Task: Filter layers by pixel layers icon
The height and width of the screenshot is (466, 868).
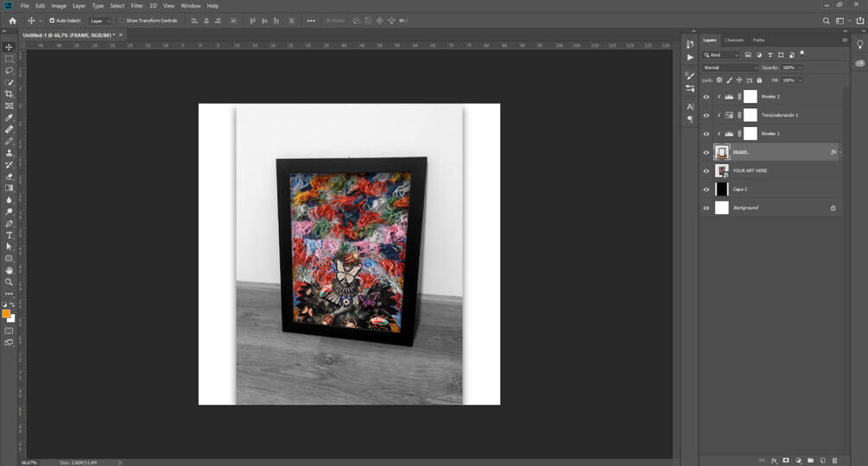Action: coord(748,54)
